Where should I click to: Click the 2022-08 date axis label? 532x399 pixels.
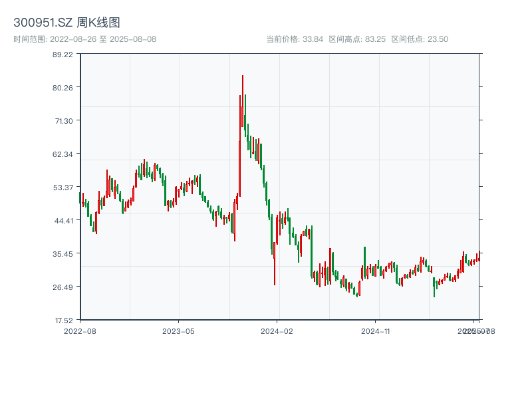coord(80,331)
